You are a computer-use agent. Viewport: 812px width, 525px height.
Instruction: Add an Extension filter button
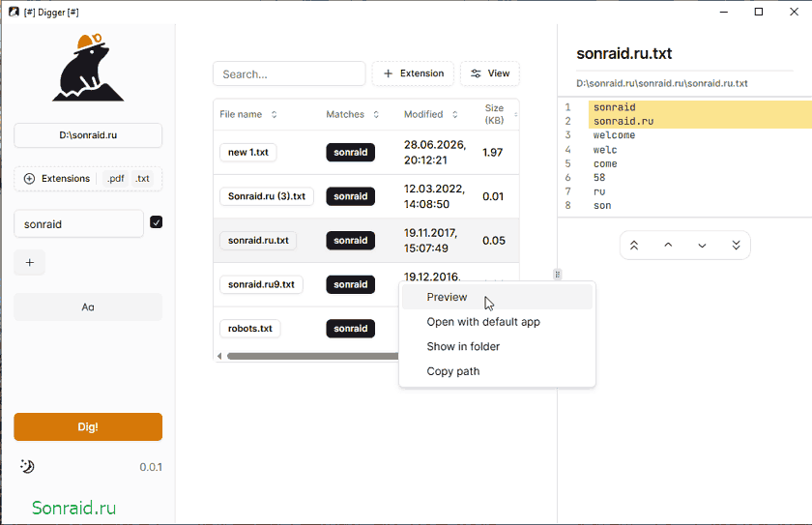pos(413,73)
